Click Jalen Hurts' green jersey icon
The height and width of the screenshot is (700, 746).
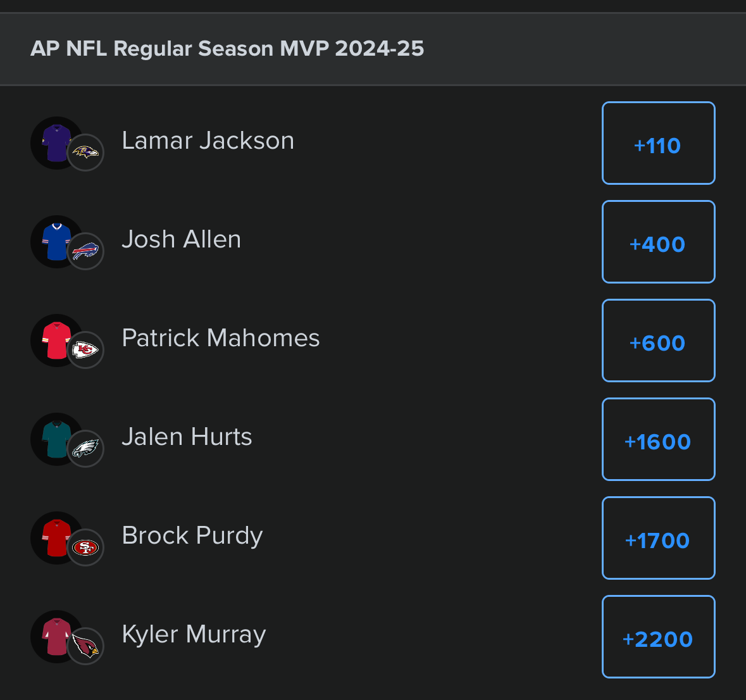(x=55, y=439)
